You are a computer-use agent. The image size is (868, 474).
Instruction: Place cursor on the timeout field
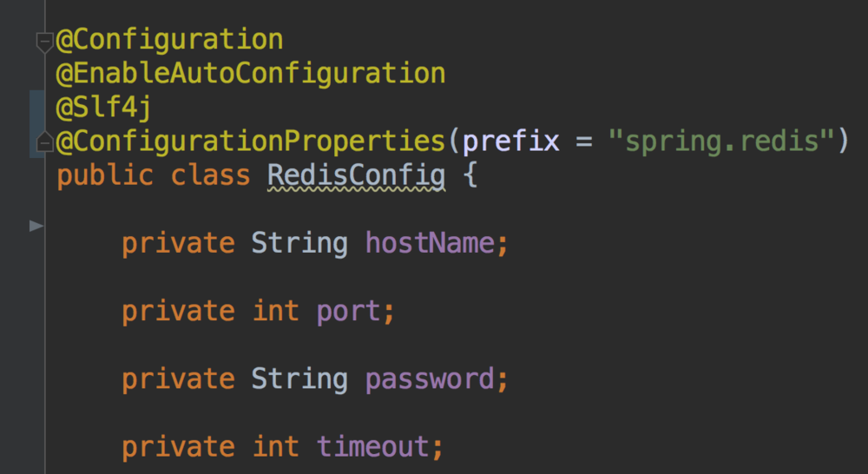coord(372,446)
